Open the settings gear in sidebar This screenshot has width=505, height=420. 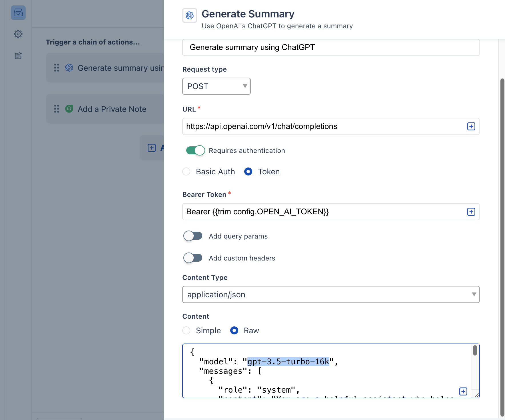pos(18,34)
